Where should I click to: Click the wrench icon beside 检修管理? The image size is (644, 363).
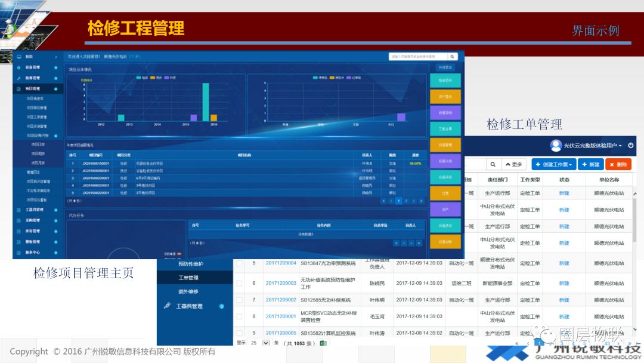(x=19, y=78)
